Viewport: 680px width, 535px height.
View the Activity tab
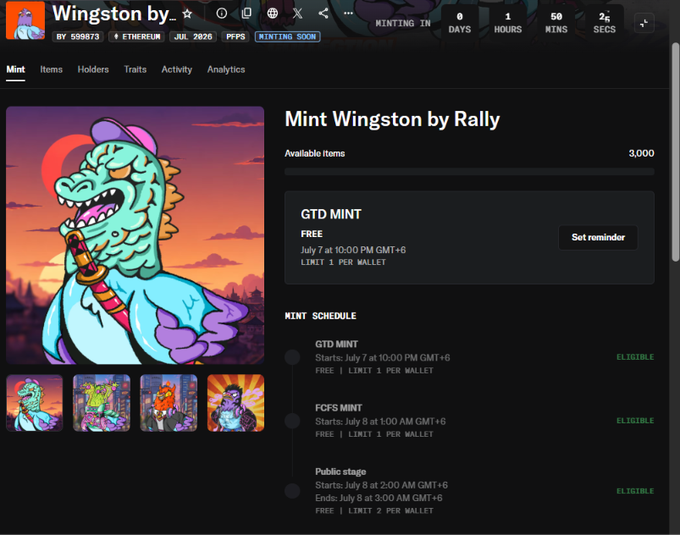pos(177,69)
